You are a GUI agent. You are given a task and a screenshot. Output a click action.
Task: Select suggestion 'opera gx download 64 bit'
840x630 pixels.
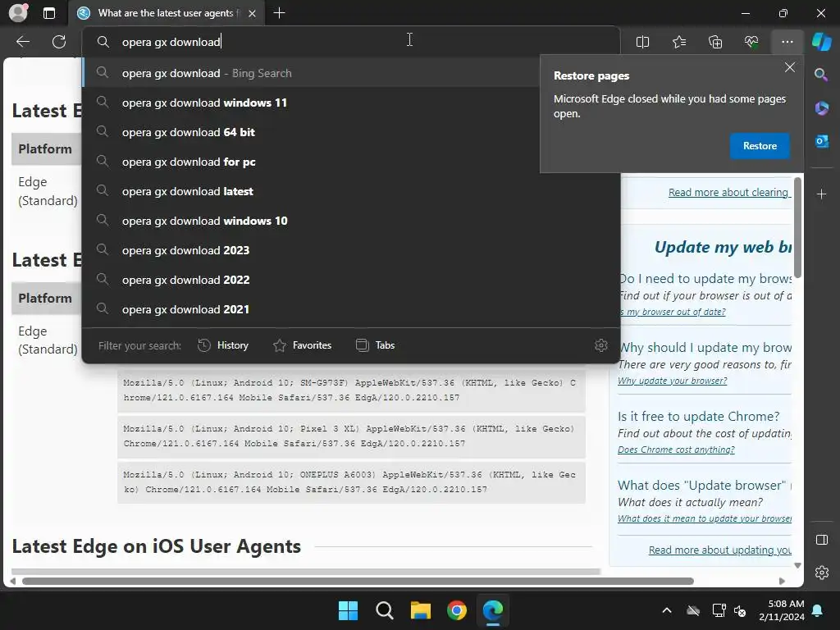click(311, 132)
